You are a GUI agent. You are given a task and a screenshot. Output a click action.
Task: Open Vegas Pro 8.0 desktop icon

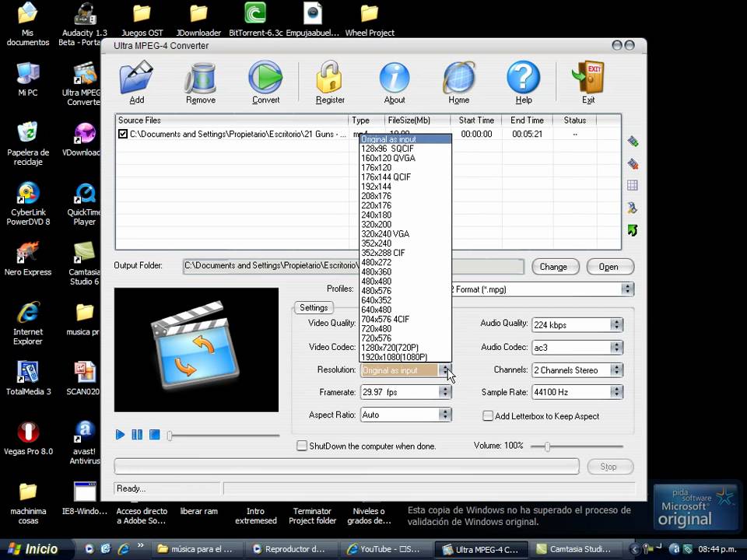click(x=28, y=432)
